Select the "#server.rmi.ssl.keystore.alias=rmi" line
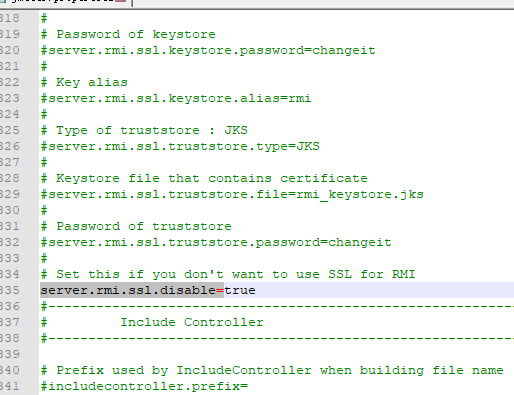The width and height of the screenshot is (514, 395). pyautogui.click(x=176, y=98)
